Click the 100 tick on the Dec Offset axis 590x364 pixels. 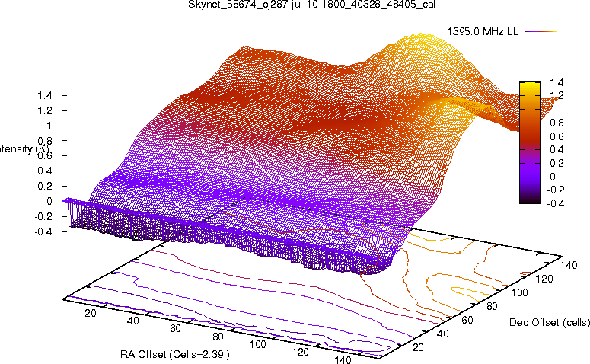(519, 292)
